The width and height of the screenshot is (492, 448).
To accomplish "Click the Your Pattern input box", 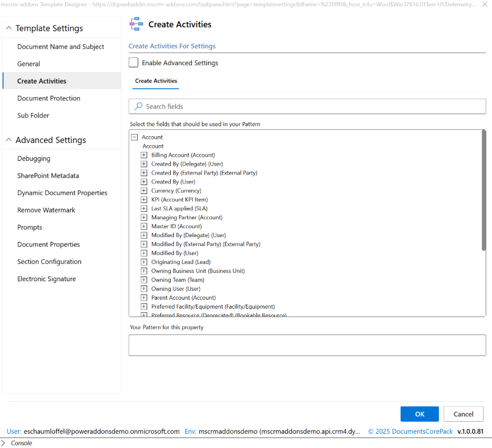I will pyautogui.click(x=307, y=345).
